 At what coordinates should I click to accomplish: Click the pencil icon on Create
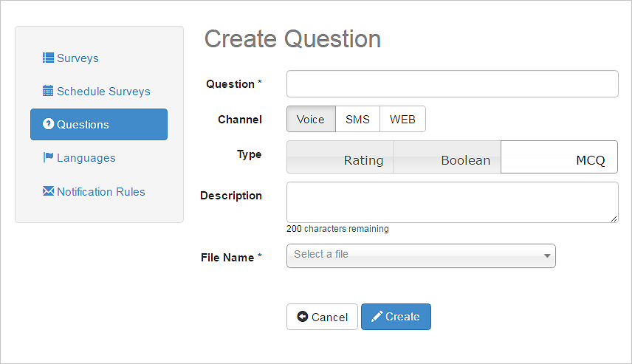point(377,317)
